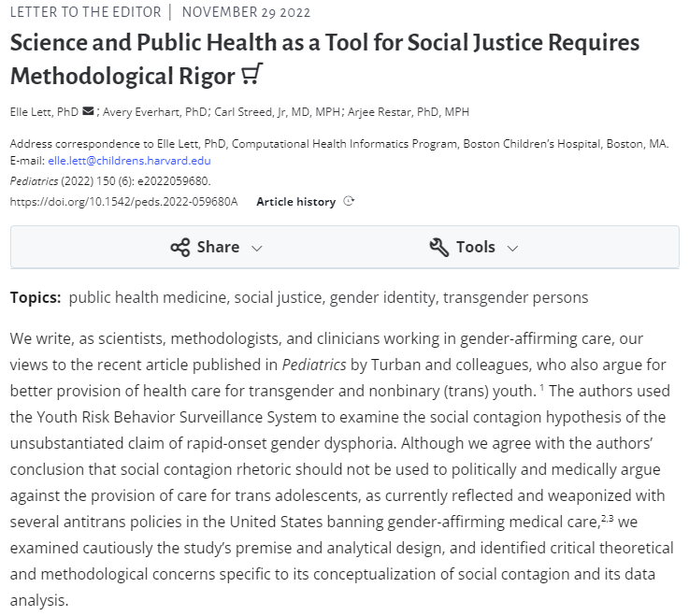The image size is (689, 616).
Task: Expand the Tools dropdown chevron
Action: coord(511,248)
